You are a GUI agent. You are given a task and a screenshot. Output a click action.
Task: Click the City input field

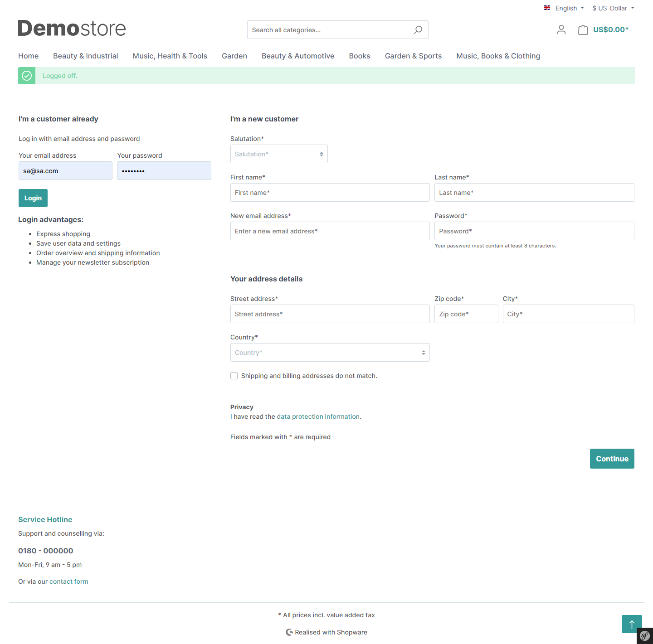point(569,314)
